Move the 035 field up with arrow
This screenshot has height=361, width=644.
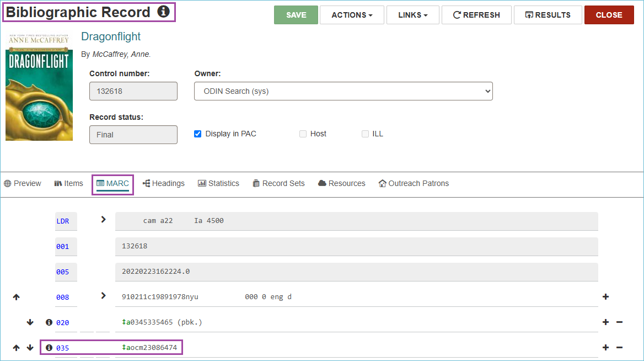click(16, 348)
